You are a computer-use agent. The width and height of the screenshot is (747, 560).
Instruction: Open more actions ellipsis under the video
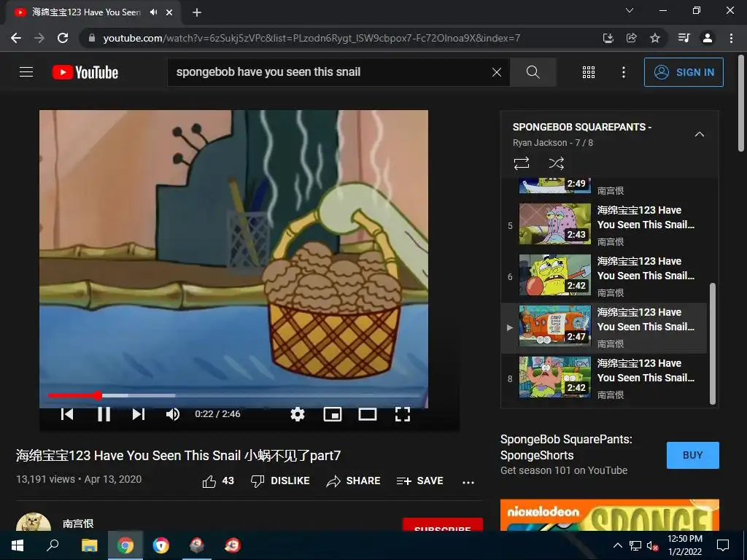click(x=468, y=482)
